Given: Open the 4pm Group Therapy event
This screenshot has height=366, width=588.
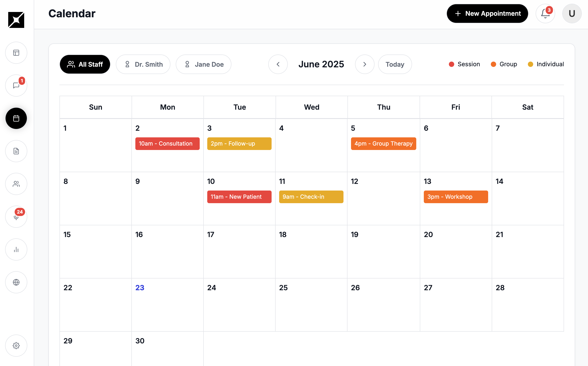Looking at the screenshot, I should pyautogui.click(x=383, y=144).
